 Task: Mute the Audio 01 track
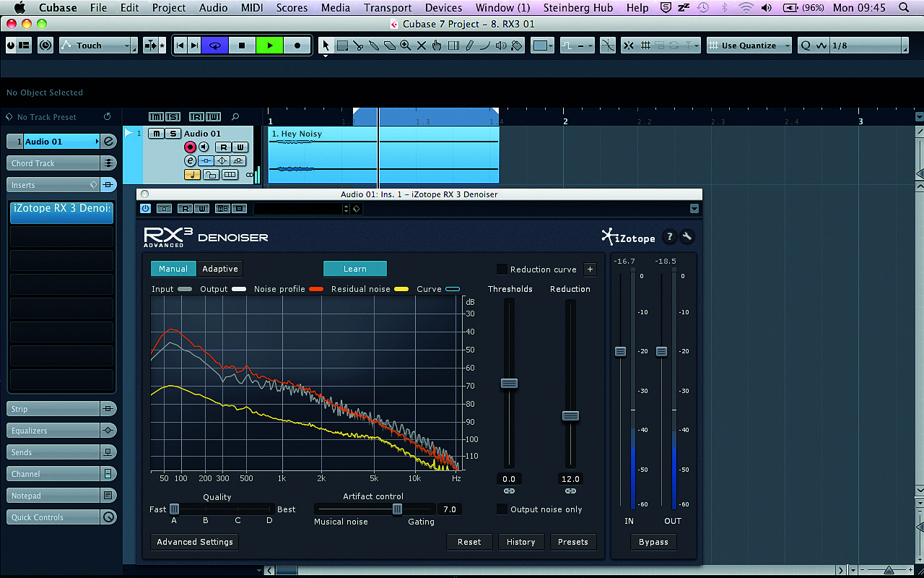tap(156, 134)
